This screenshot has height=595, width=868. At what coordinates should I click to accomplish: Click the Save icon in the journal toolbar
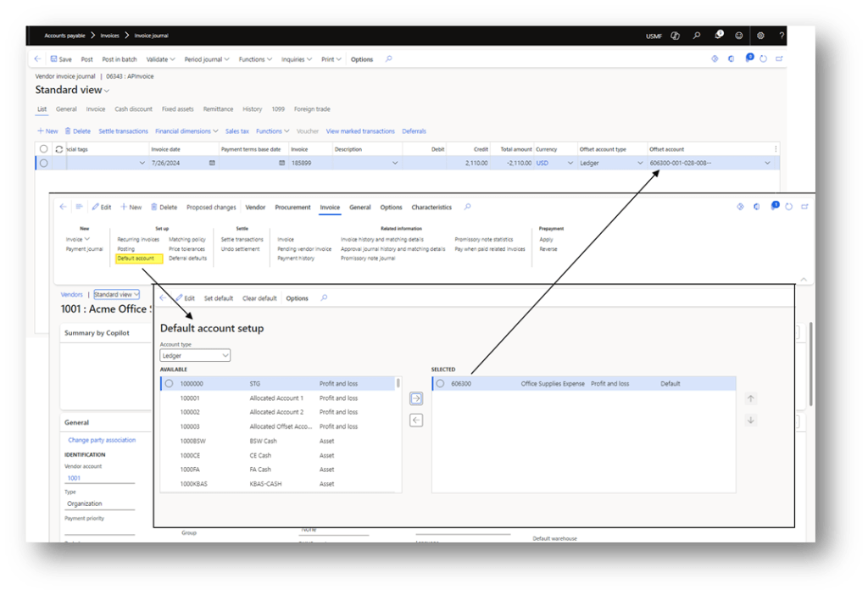(54, 59)
